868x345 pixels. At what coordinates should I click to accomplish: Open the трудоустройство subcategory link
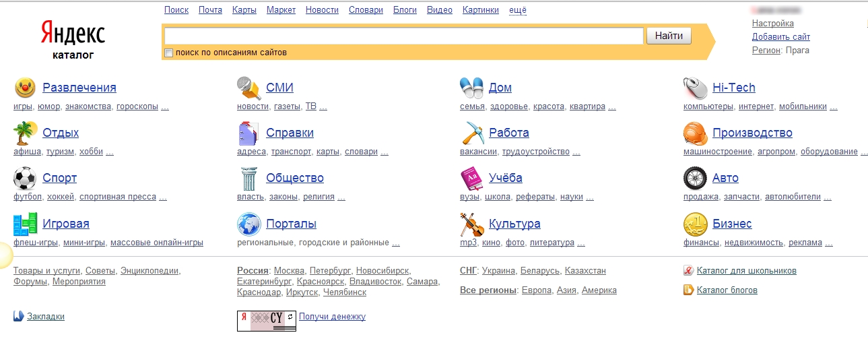[x=536, y=152]
